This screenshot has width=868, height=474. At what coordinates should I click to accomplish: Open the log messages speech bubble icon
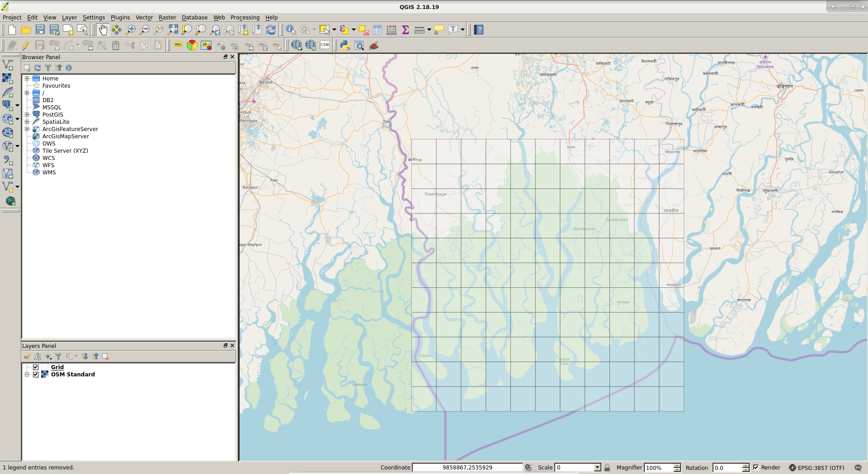[x=858, y=468]
